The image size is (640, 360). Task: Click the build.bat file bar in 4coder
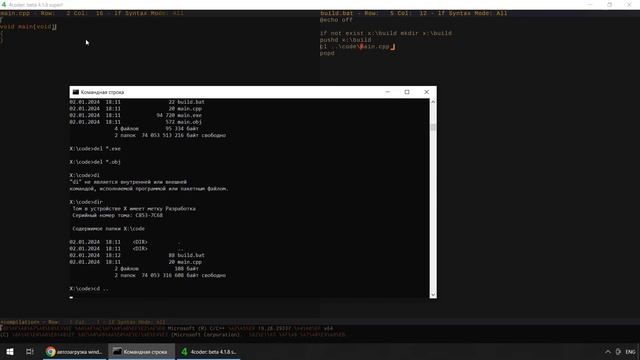(x=480, y=13)
